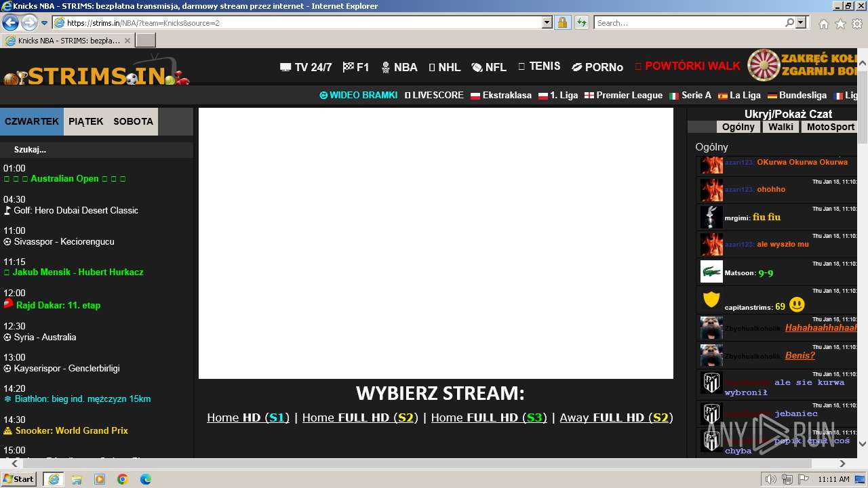The image size is (868, 488).
Task: Select the CZWARTEK schedule tab
Action: 32,121
